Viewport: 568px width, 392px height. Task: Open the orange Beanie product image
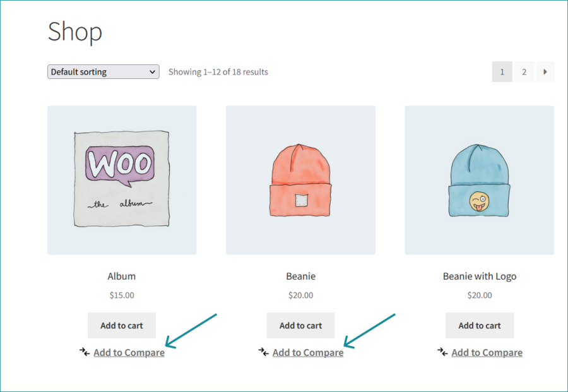pos(300,180)
